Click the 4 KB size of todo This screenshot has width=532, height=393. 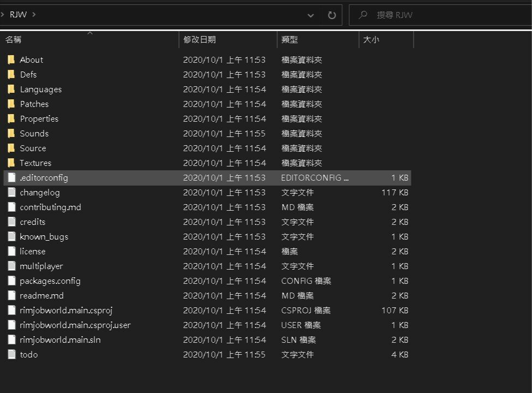pos(399,355)
